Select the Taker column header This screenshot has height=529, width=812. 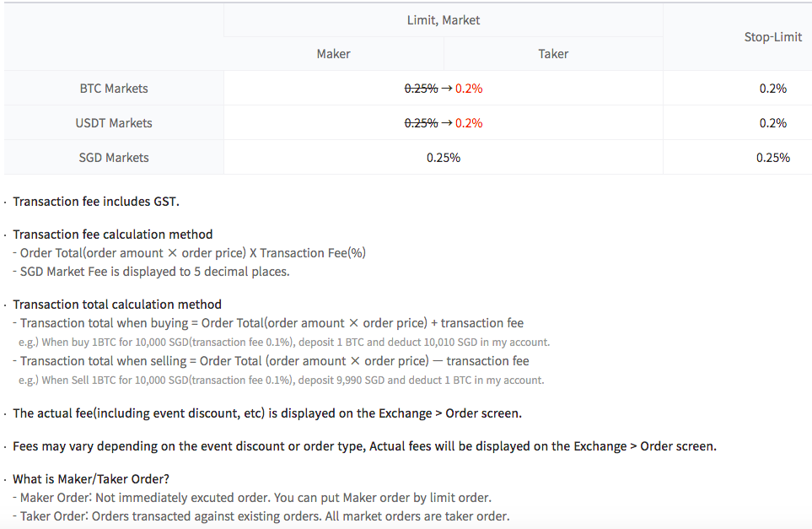pyautogui.click(x=553, y=54)
